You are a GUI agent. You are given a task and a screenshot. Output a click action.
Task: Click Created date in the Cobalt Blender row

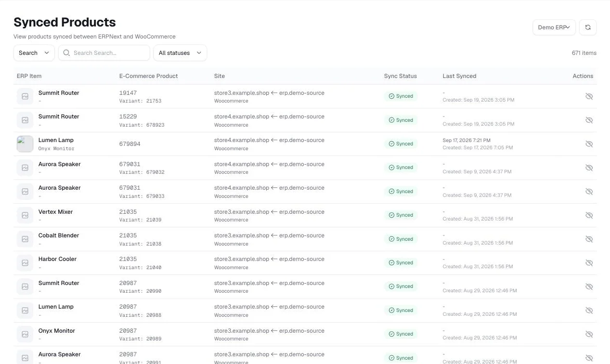(x=478, y=243)
